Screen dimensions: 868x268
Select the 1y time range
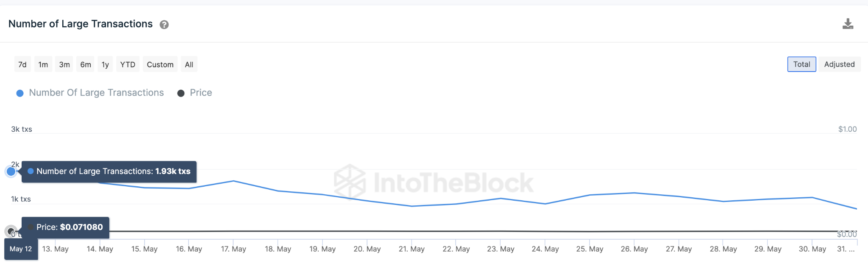(x=105, y=64)
